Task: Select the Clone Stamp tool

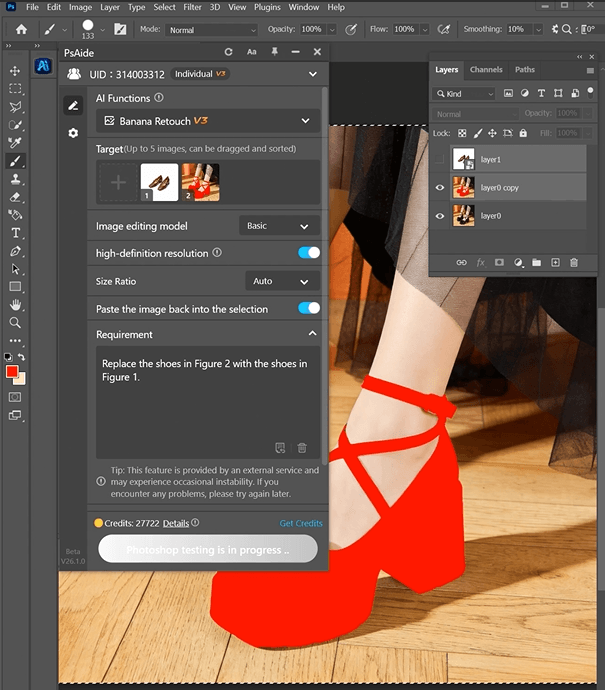Action: 15,179
